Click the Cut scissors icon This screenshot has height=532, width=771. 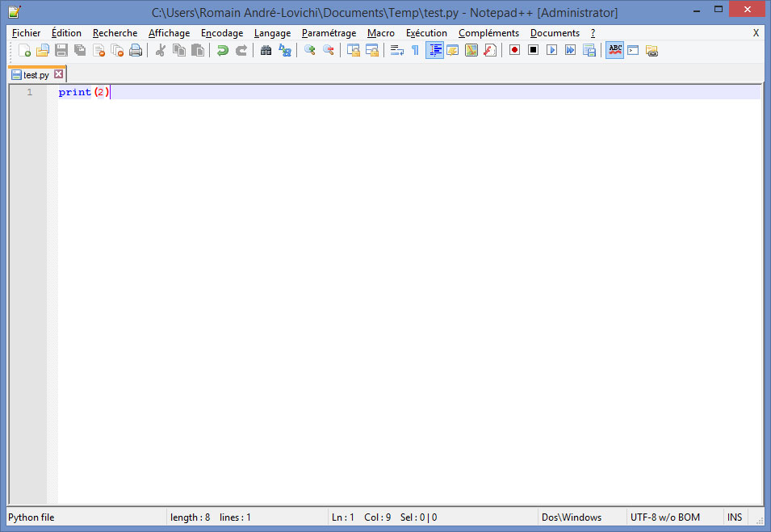[161, 50]
